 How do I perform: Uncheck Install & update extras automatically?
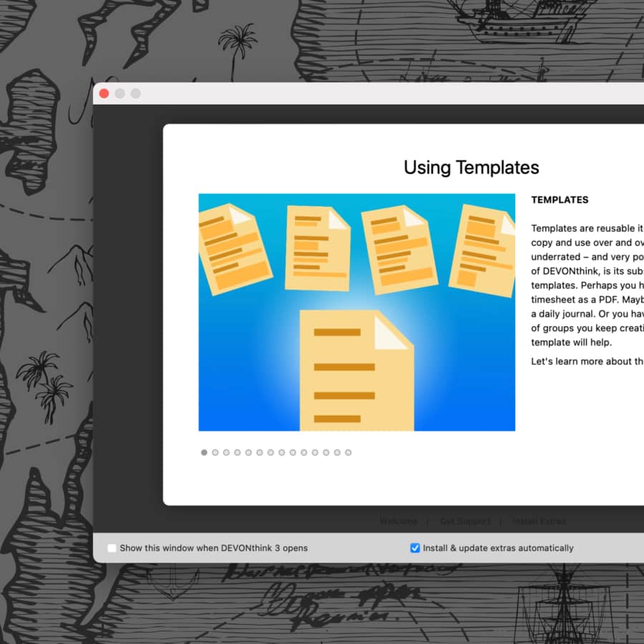[x=415, y=548]
